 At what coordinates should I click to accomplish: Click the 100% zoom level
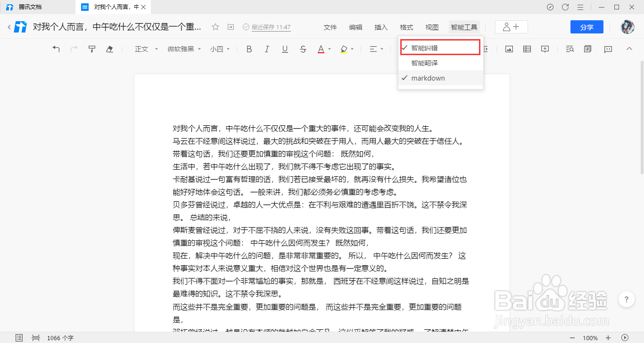tap(590, 338)
